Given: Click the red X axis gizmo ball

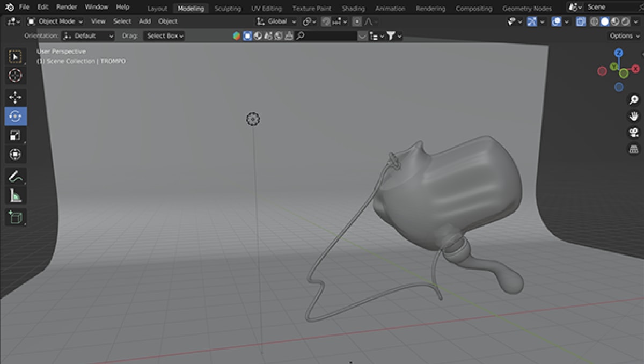Looking at the screenshot, I should point(636,69).
